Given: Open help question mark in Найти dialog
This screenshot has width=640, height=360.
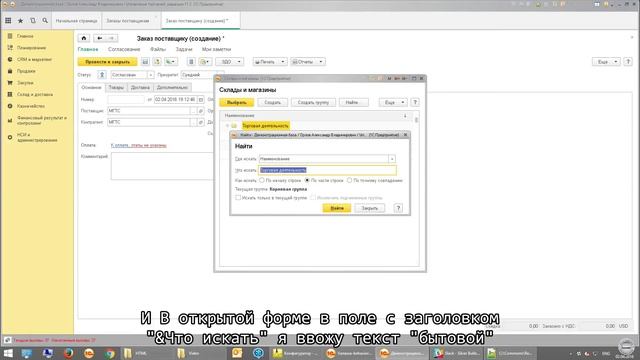Looking at the screenshot, I should click(398, 208).
